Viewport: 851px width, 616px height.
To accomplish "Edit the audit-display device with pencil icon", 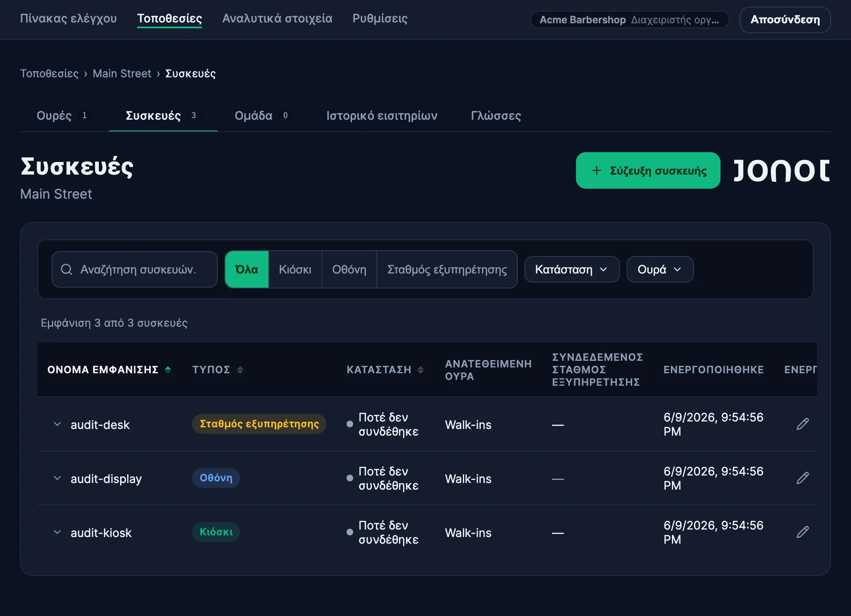I will click(x=802, y=478).
